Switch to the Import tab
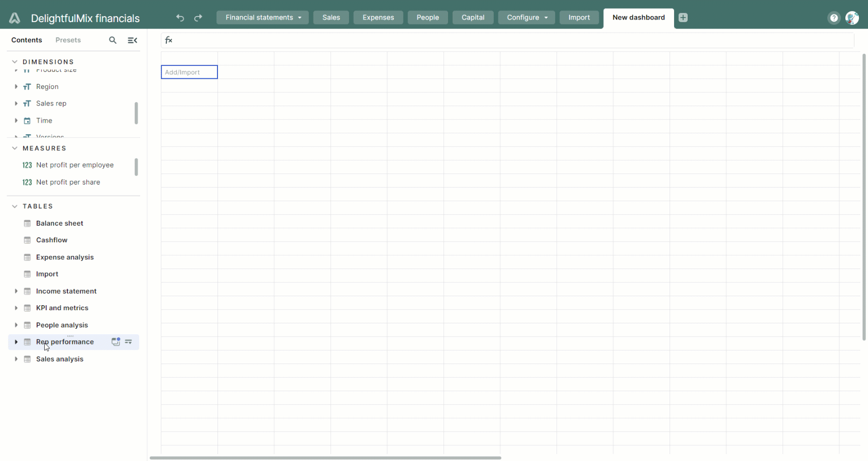 click(x=579, y=18)
